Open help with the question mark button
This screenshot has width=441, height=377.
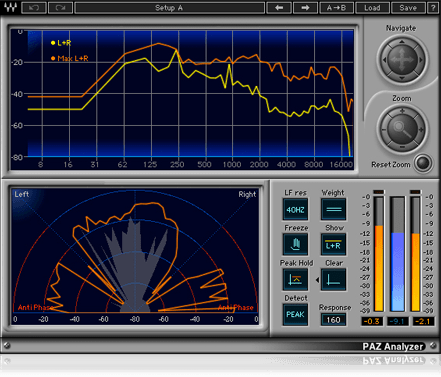click(433, 8)
